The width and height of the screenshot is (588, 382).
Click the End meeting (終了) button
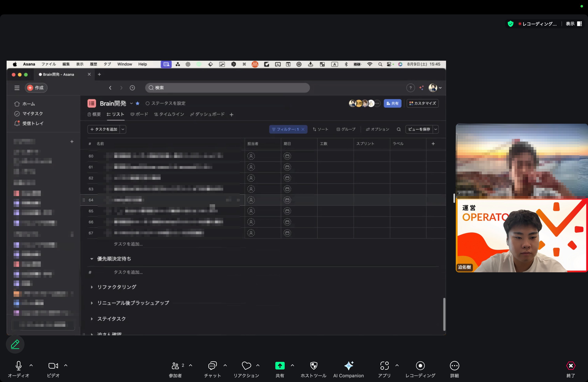coord(570,366)
